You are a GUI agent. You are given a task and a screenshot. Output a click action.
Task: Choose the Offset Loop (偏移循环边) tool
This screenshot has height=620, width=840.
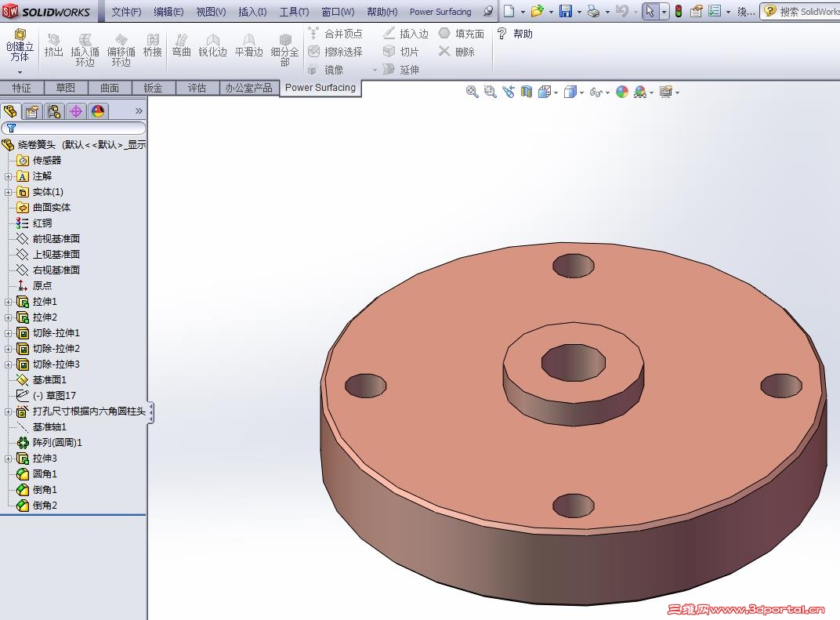click(x=121, y=49)
